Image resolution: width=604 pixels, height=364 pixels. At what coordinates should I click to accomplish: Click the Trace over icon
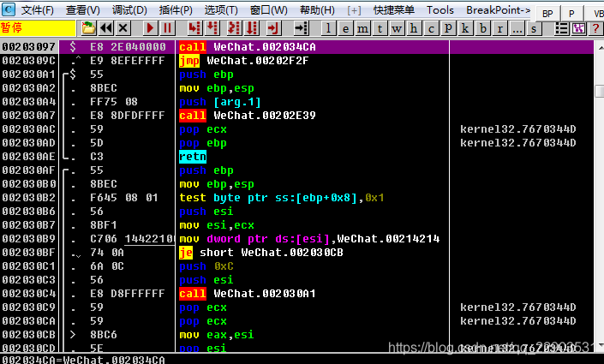[252, 28]
